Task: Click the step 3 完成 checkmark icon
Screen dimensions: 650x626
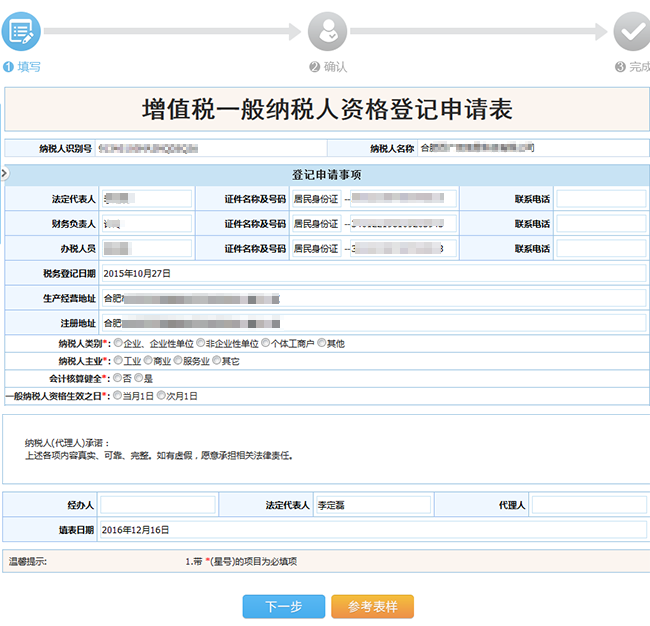Action: [631, 32]
